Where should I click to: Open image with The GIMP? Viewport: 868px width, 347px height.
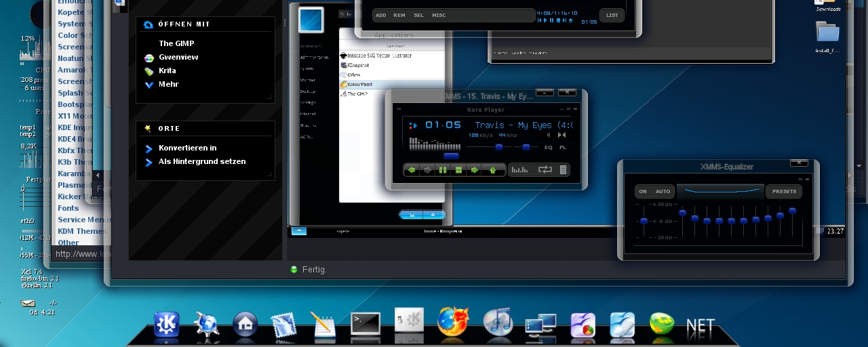pos(176,43)
